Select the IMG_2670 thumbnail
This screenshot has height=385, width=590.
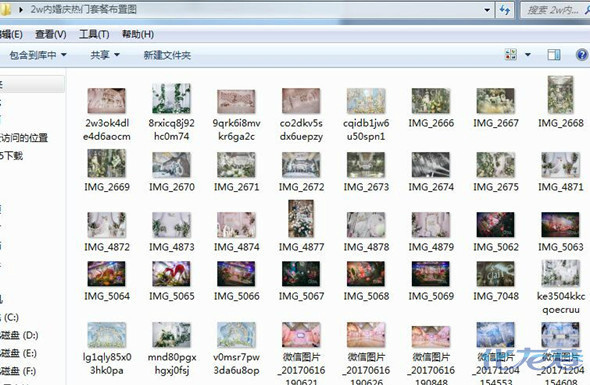click(171, 165)
